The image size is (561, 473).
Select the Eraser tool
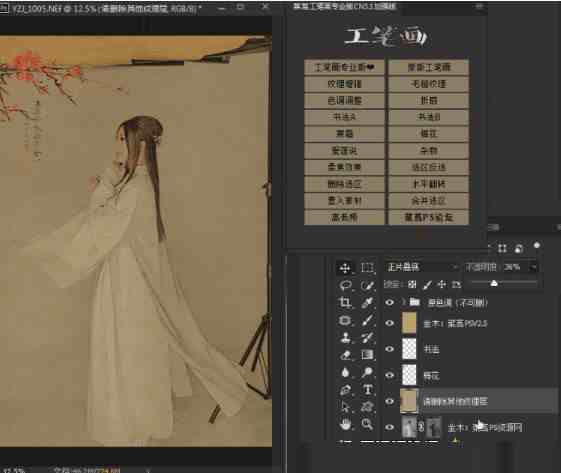(345, 355)
